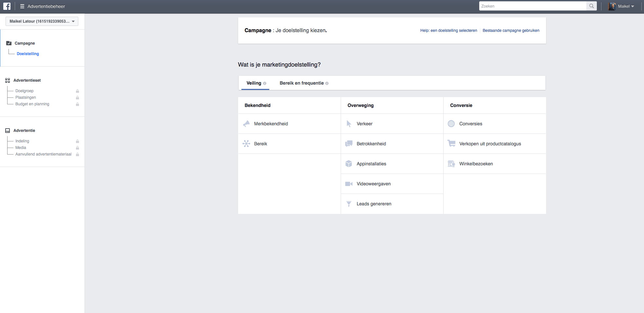Click the Advertentie section icon

point(8,131)
